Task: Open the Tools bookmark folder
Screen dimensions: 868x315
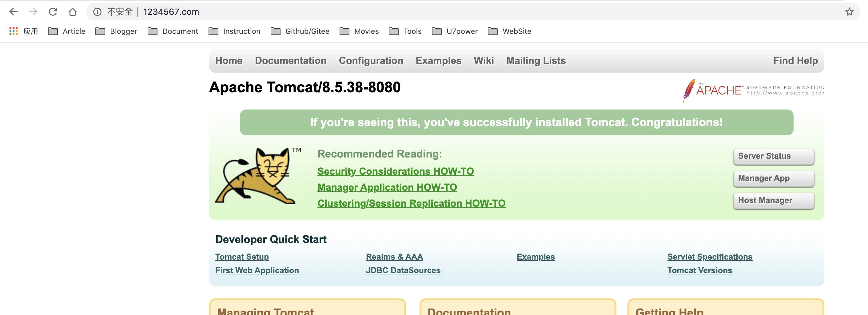Action: click(x=405, y=31)
